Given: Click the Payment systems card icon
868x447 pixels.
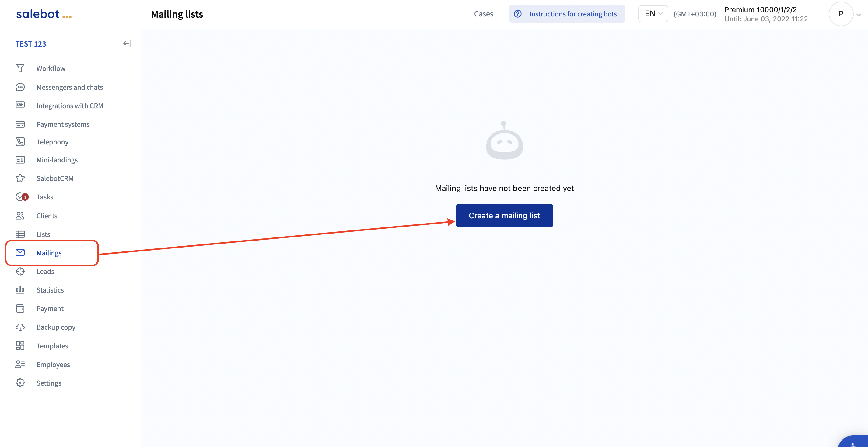Looking at the screenshot, I should tap(20, 124).
